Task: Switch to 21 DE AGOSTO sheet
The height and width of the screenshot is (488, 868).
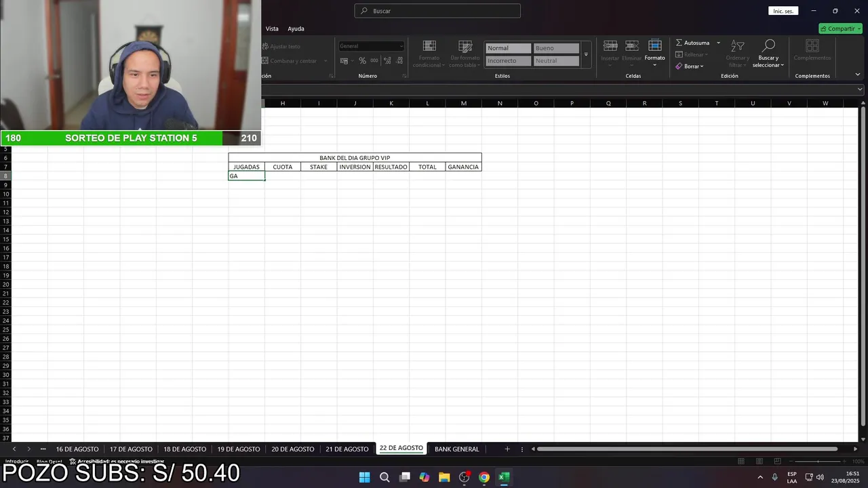Action: pos(347,449)
